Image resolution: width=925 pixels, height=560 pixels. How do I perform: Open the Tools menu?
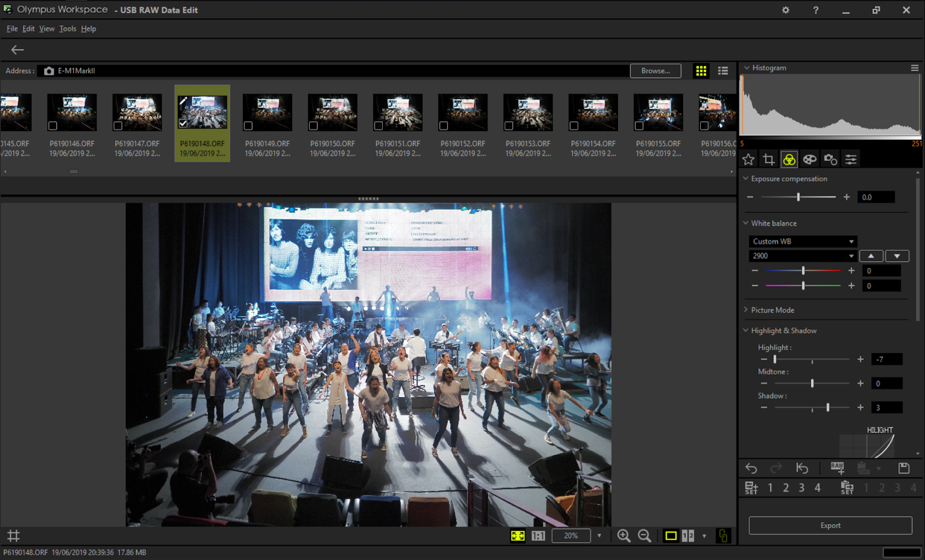pos(68,28)
